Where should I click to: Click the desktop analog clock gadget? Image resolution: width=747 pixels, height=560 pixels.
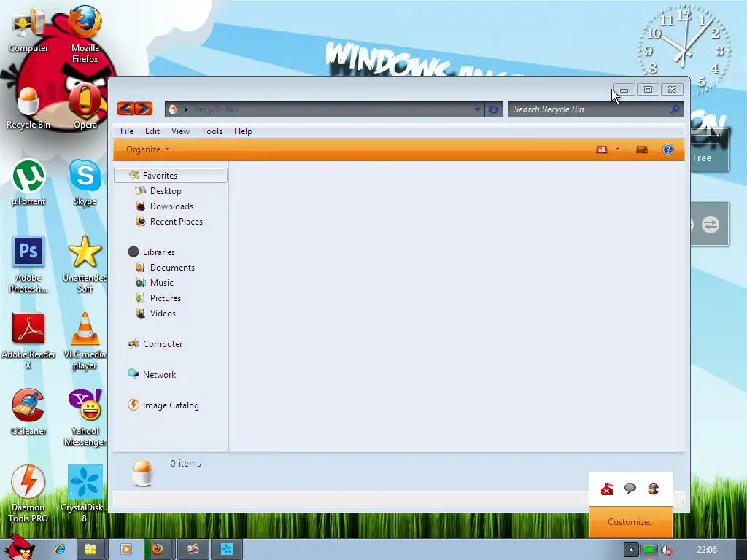(684, 50)
